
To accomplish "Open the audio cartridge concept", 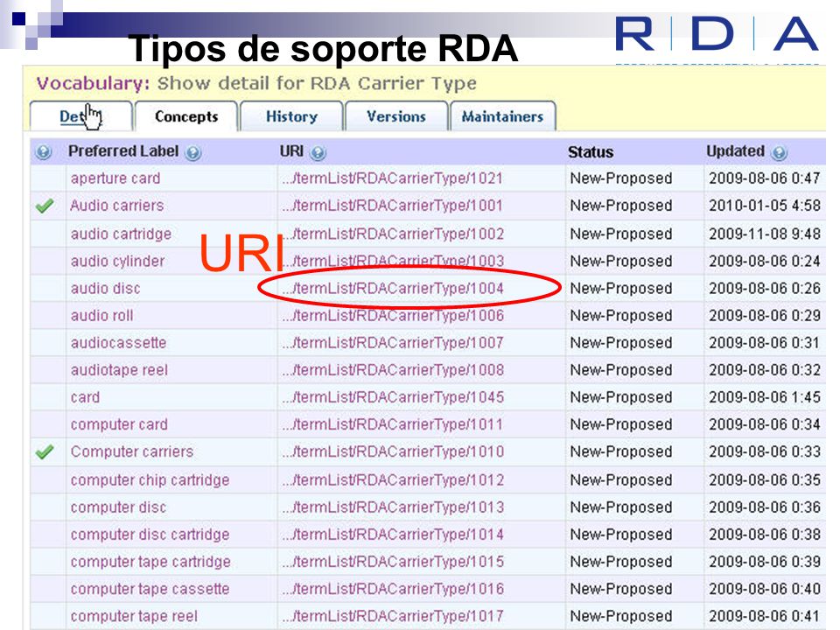I will pos(121,234).
